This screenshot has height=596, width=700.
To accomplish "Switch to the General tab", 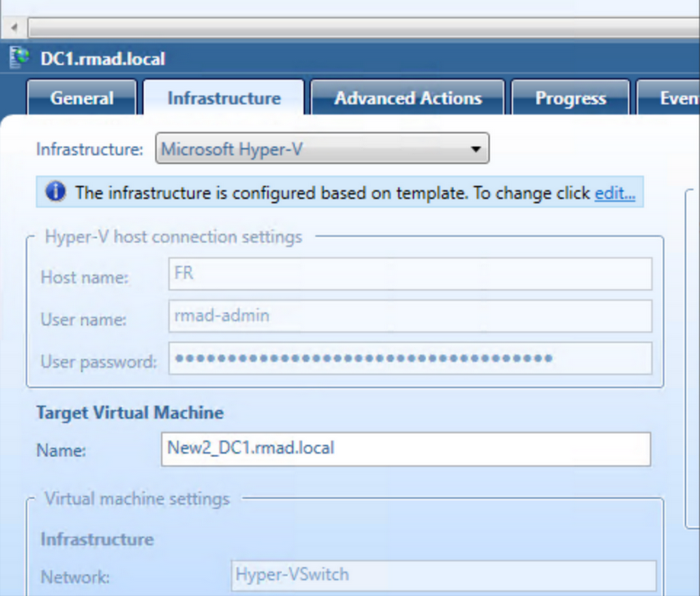I will point(81,98).
